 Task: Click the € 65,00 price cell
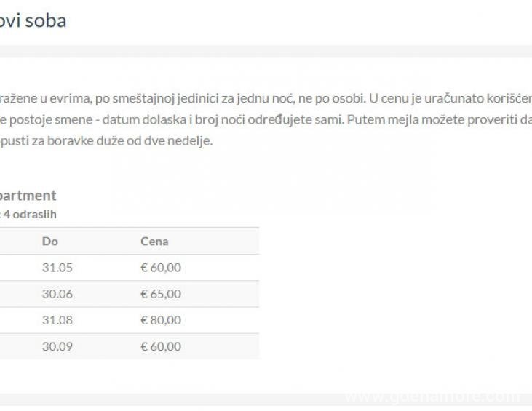pyautogui.click(x=161, y=294)
